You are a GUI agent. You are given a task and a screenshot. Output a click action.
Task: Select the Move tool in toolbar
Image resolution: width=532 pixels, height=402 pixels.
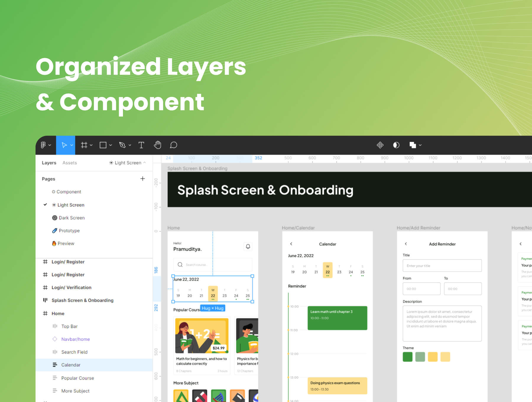coord(64,145)
